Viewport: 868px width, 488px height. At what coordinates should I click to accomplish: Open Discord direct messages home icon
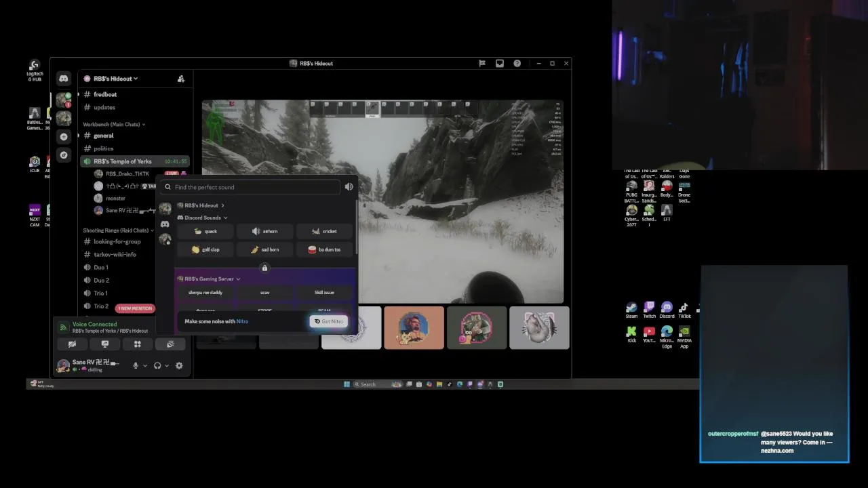[x=63, y=79]
